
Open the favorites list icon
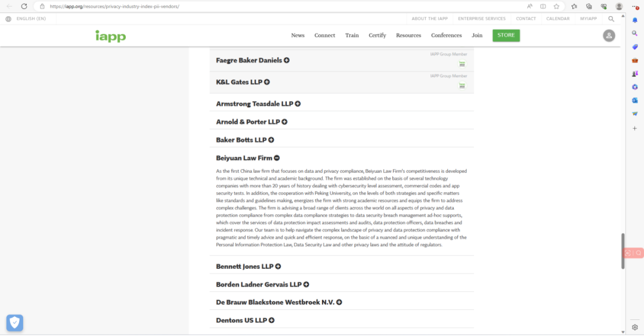(x=574, y=6)
